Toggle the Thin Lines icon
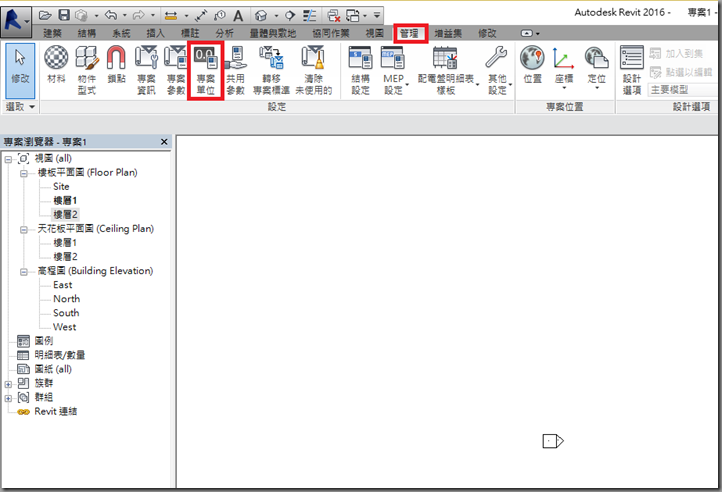Viewport: 722px width, 492px height. (x=309, y=16)
